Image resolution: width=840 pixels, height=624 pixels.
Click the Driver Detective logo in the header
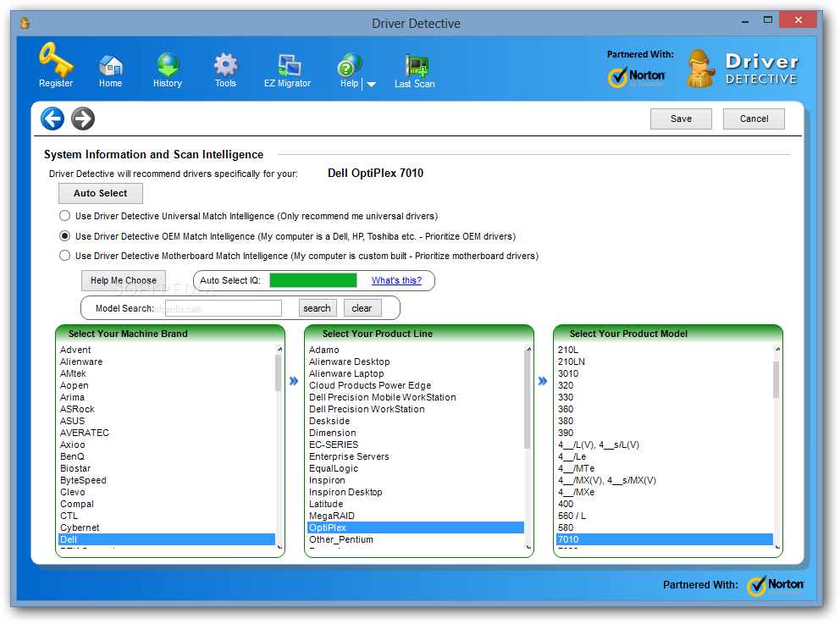(x=743, y=69)
